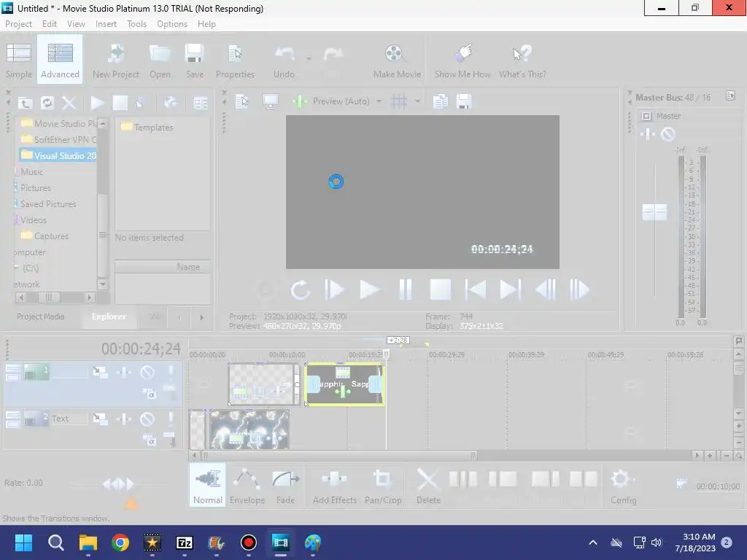
Task: Open Master bus audio FX
Action: 648,134
